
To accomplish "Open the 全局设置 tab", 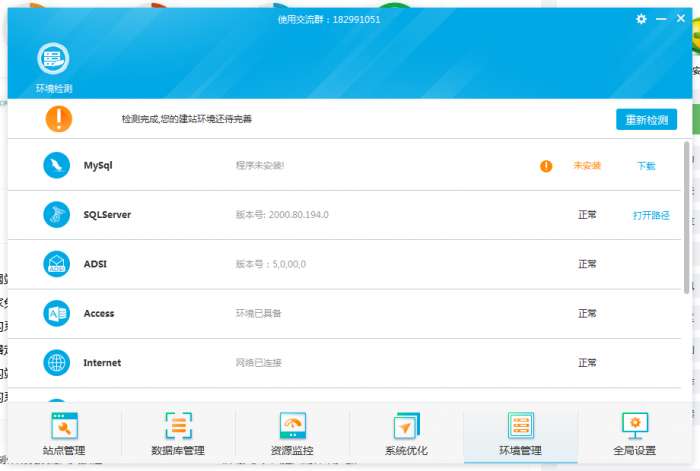I will pyautogui.click(x=635, y=433).
